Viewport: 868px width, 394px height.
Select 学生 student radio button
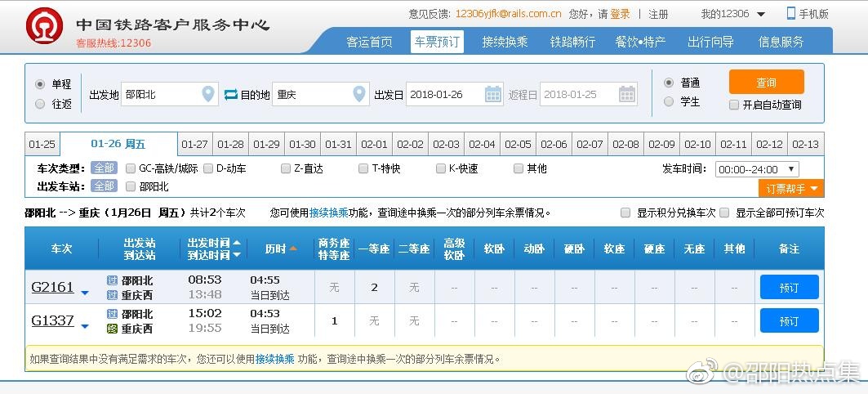click(x=669, y=101)
